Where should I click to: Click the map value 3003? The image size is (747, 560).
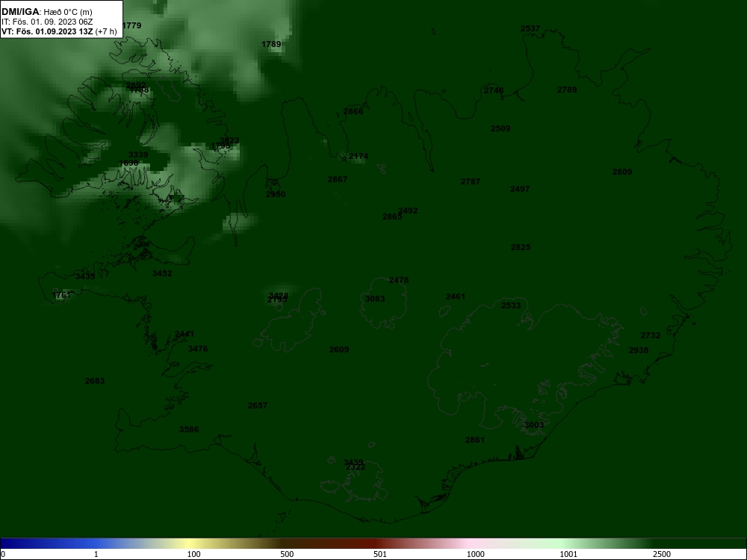[534, 426]
